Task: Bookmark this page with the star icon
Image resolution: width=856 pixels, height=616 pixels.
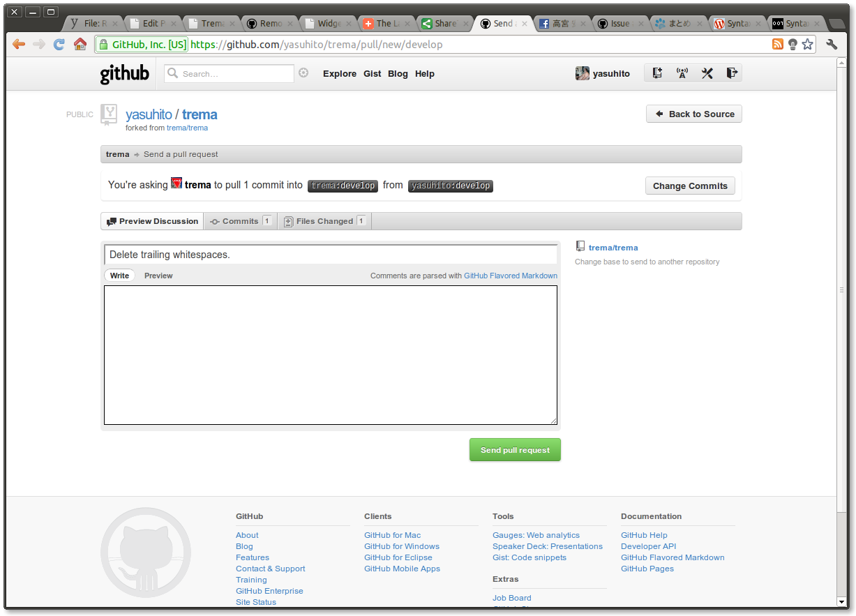Action: coord(807,44)
